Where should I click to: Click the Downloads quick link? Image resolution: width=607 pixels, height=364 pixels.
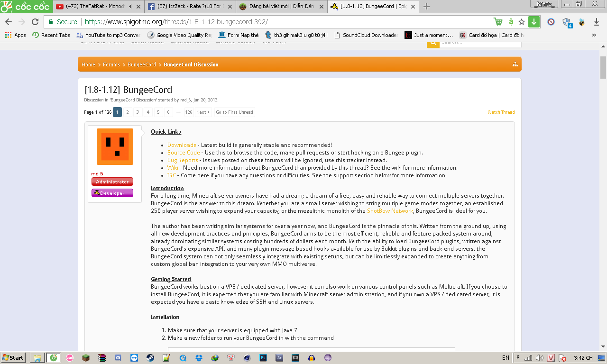click(x=182, y=145)
